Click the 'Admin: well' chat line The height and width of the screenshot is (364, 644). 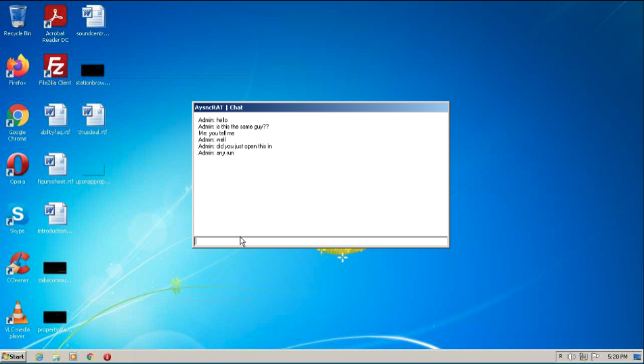tap(212, 140)
